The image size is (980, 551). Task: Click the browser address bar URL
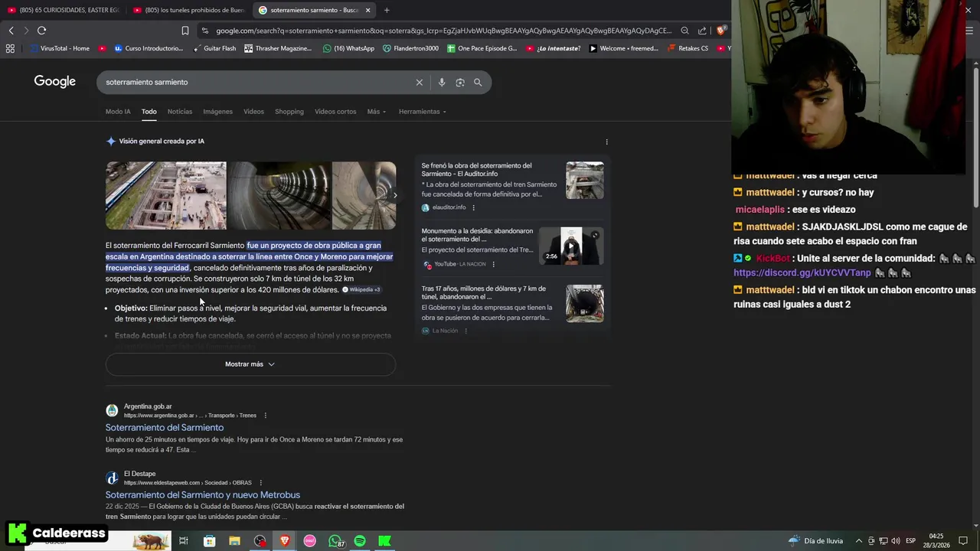point(443,31)
